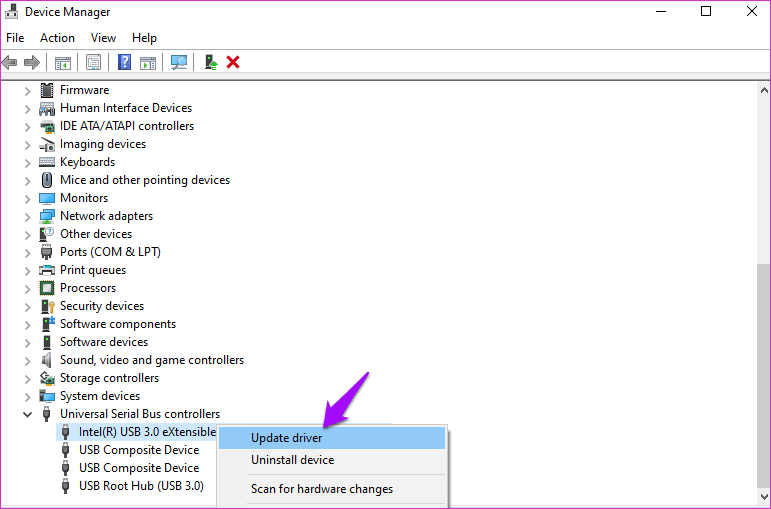The width and height of the screenshot is (771, 509).
Task: Open Help via blue question mark icon
Action: (124, 62)
